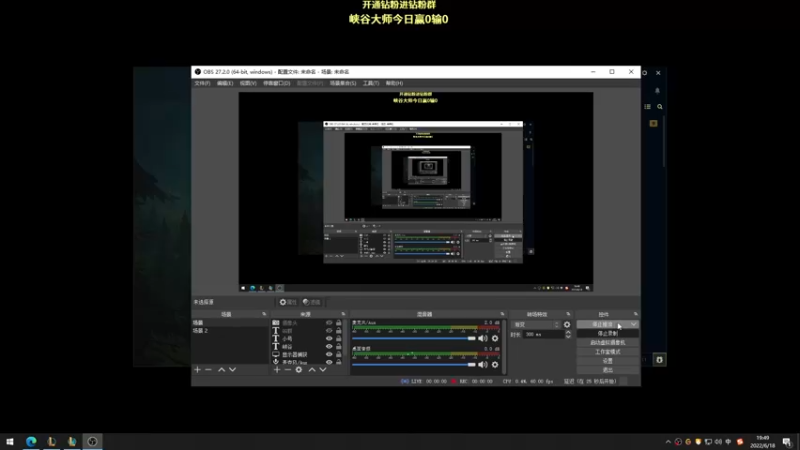Open the 停靠窗口(D) menu
Image resolution: width=800 pixels, height=450 pixels.
[277, 83]
